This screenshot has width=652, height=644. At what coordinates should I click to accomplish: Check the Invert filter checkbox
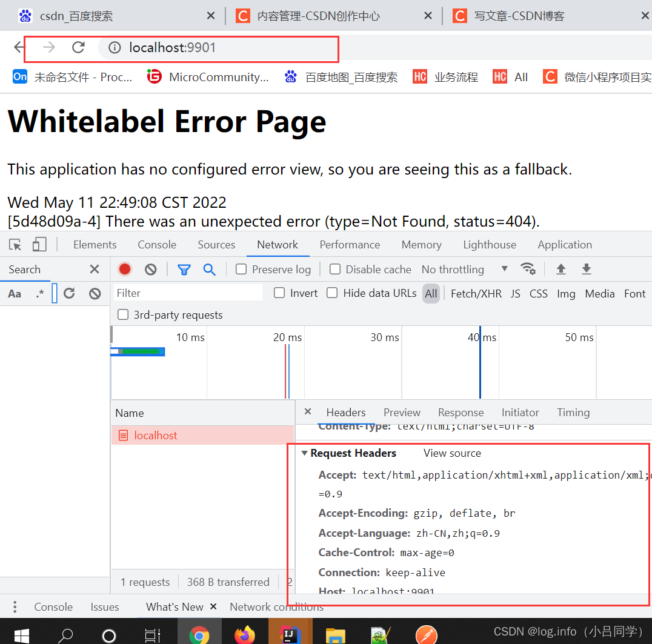point(279,293)
